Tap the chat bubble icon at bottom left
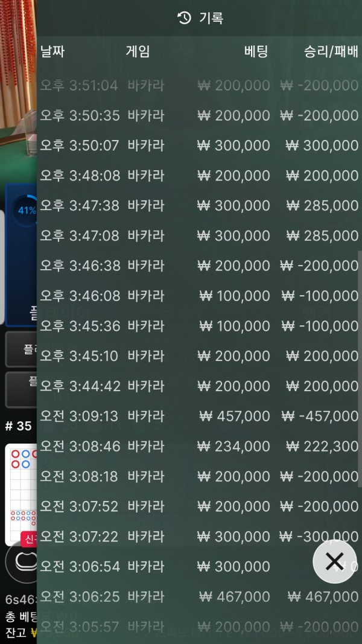Image resolution: width=362 pixels, height=644 pixels. pyautogui.click(x=21, y=561)
